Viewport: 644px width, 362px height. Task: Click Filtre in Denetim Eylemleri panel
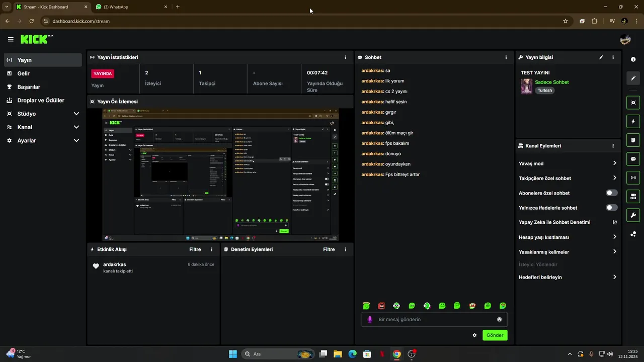[x=329, y=249]
